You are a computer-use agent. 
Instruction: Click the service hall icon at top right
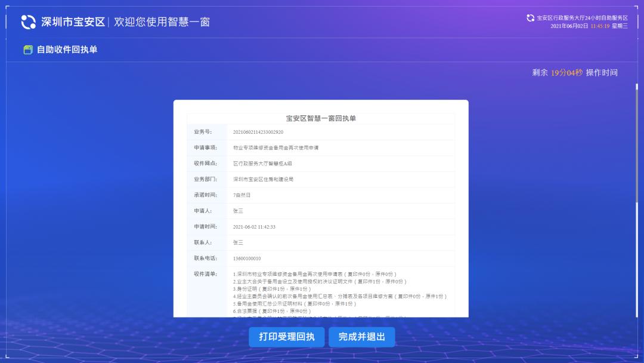[x=530, y=18]
